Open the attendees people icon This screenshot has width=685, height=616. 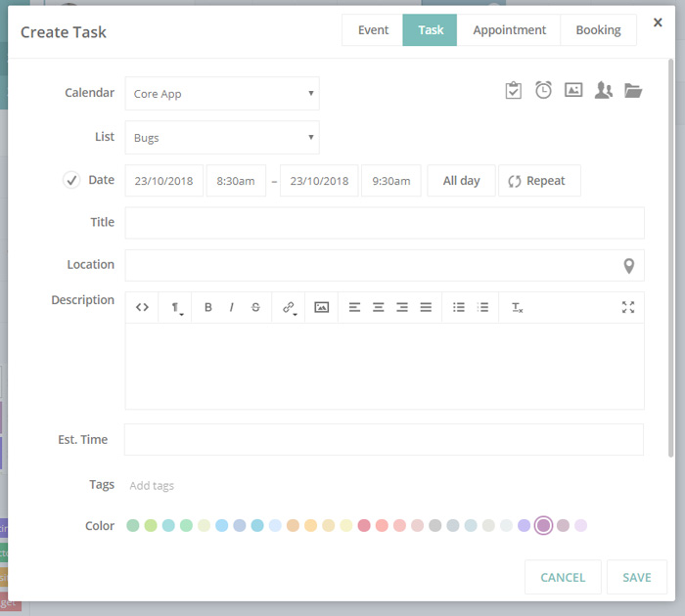point(604,90)
